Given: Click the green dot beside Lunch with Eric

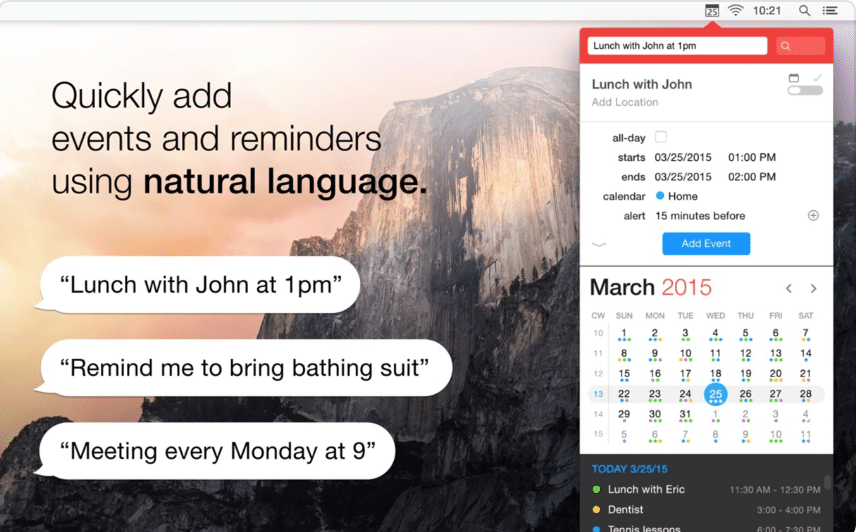Looking at the screenshot, I should click(x=596, y=489).
